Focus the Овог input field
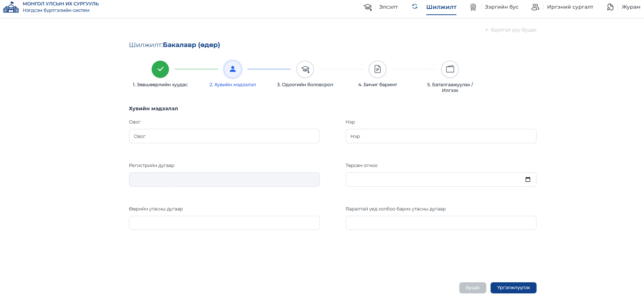Screen dimensions: 644x297 tap(224, 136)
